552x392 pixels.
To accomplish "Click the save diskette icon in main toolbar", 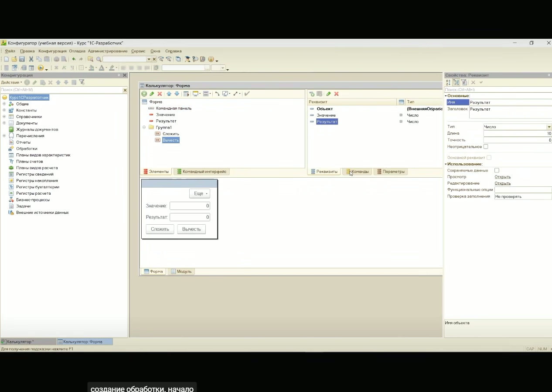I will [22, 59].
